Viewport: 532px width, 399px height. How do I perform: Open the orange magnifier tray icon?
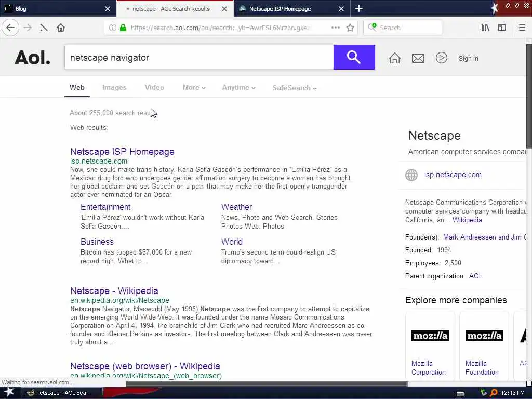[494, 393]
